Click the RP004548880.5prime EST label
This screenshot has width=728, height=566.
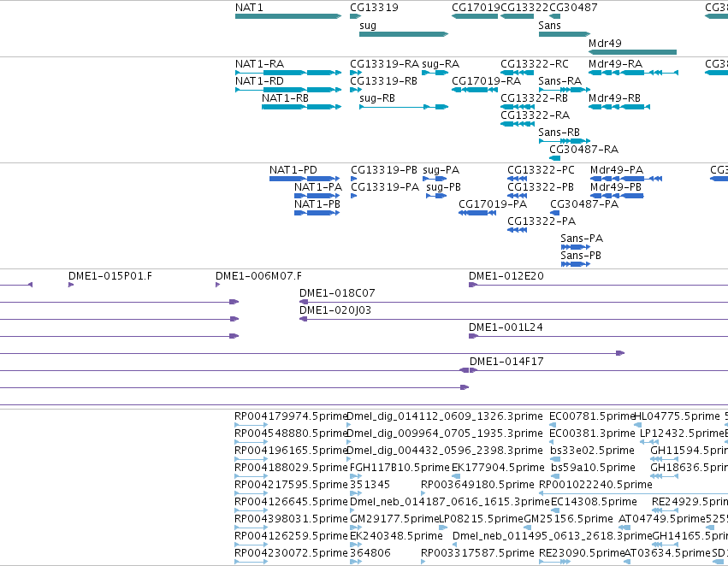click(291, 433)
